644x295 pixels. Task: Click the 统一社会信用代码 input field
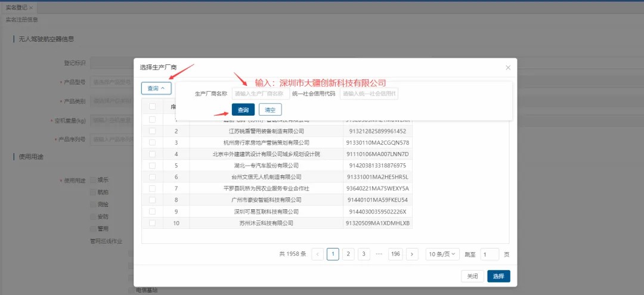[x=369, y=94]
